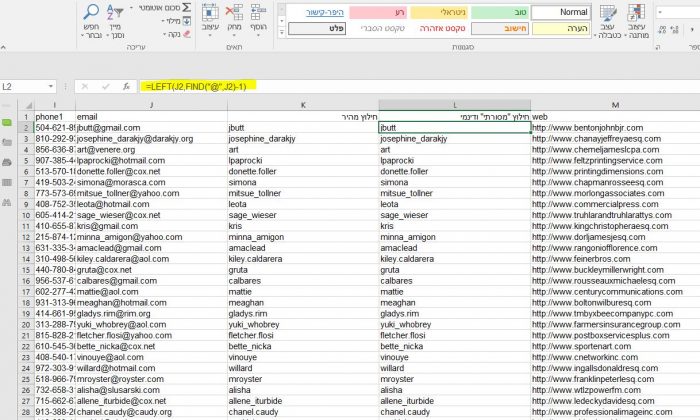The width and height of the screenshot is (700, 420).
Task: Click the folder icon in left sidebar
Action: pos(7,142)
